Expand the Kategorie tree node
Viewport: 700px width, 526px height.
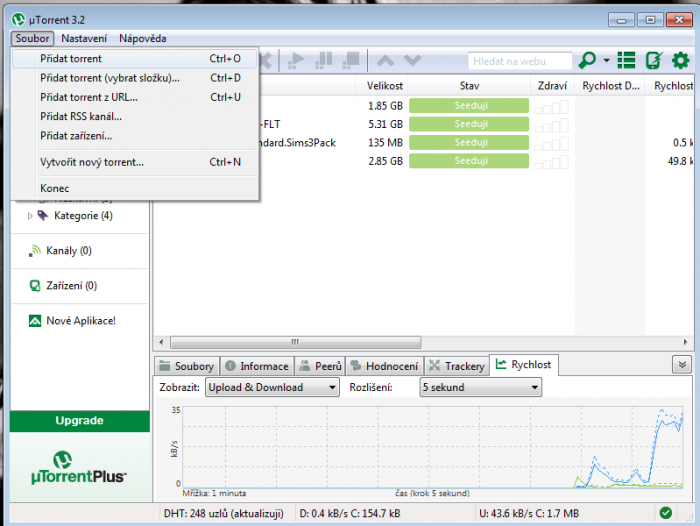[30, 215]
